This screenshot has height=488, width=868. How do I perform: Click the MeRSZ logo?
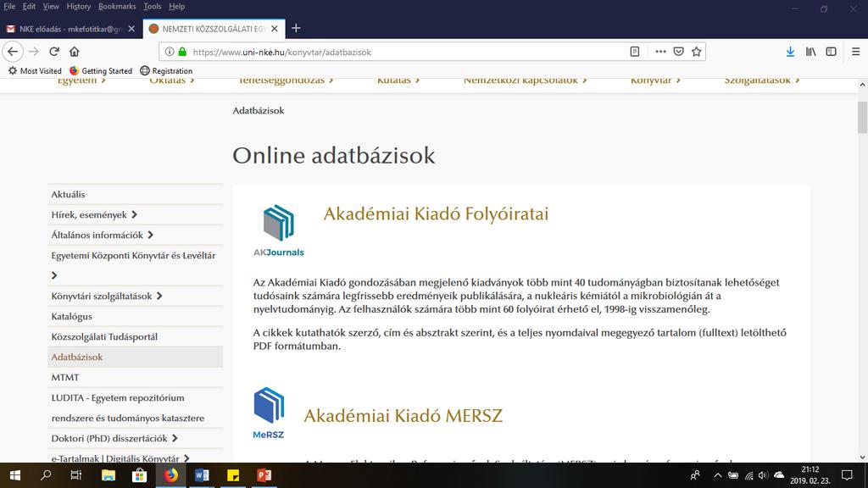[x=269, y=413]
